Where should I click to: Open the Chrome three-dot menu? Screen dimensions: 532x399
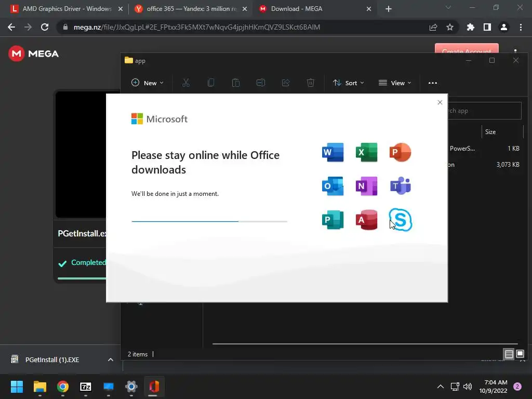521,27
